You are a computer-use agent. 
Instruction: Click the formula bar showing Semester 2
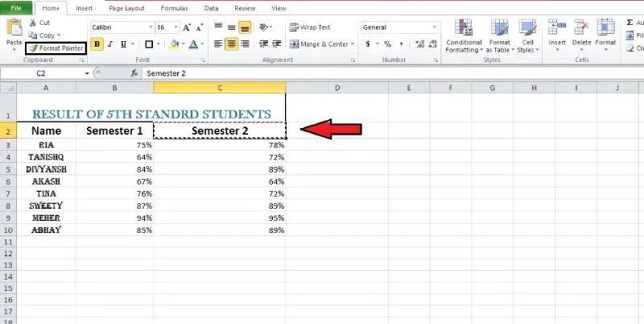click(x=392, y=73)
